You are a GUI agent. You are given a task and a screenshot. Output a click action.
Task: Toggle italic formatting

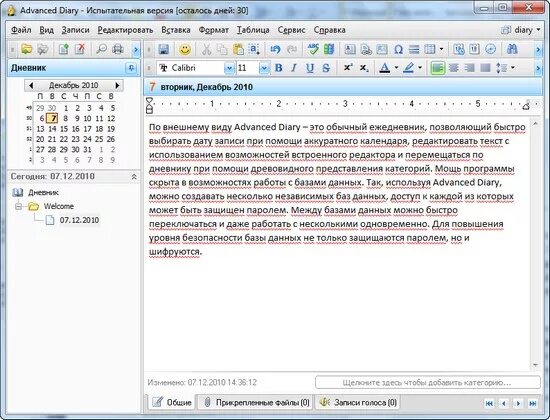294,68
